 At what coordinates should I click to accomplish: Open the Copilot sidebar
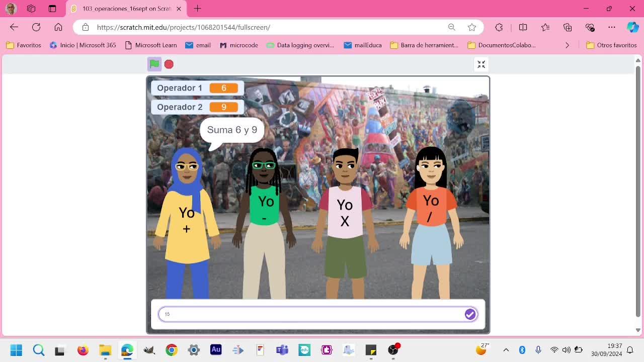pos(633,27)
